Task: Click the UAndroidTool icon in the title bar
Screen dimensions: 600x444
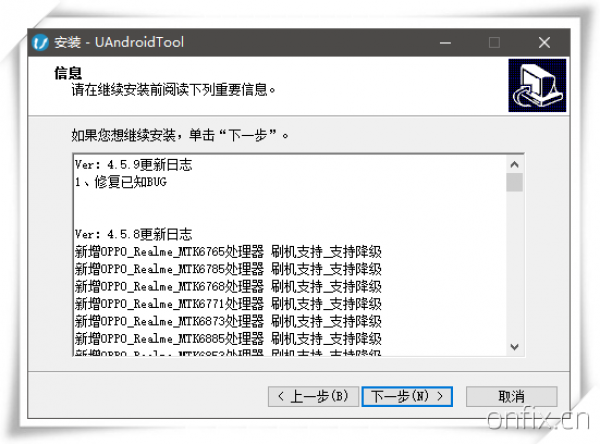Action: point(40,43)
